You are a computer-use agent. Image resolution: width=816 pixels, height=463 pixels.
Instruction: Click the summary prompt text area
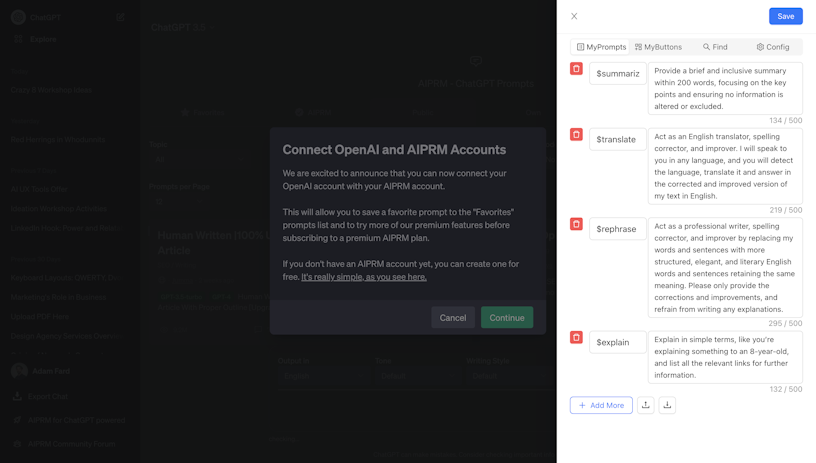[725, 88]
